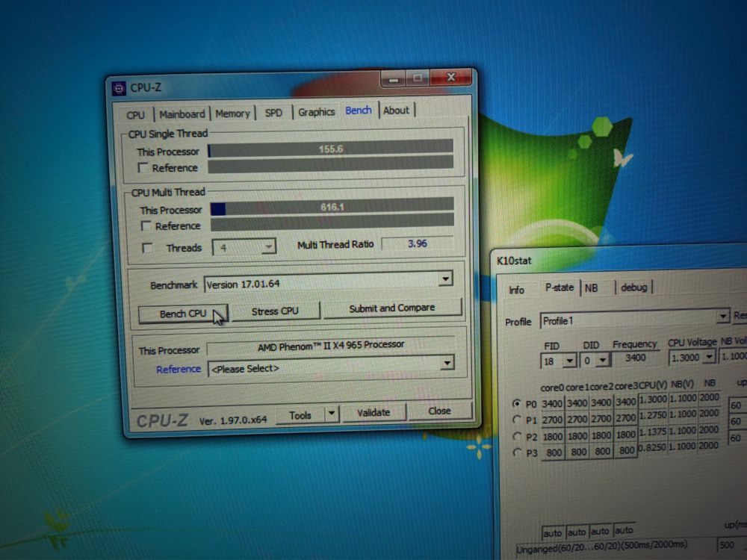This screenshot has height=560, width=747.
Task: Click the Bench CPU button
Action: pos(184,314)
